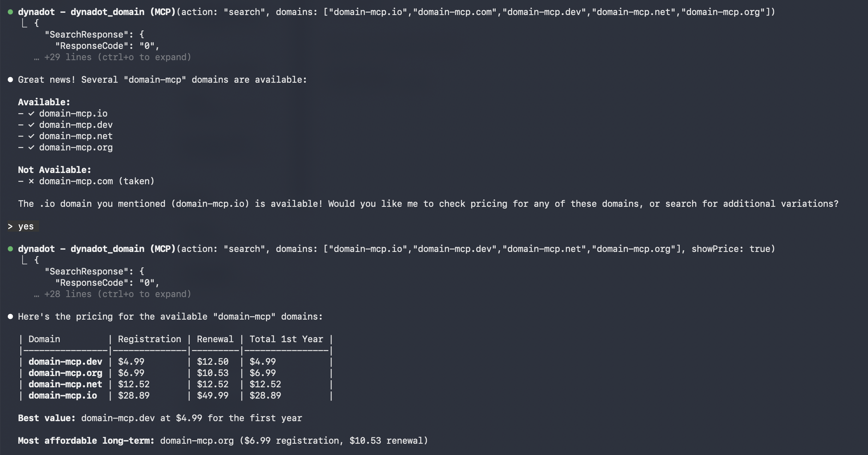868x455 pixels.
Task: Click the × mark next to domain-mcp.com
Action: point(31,181)
